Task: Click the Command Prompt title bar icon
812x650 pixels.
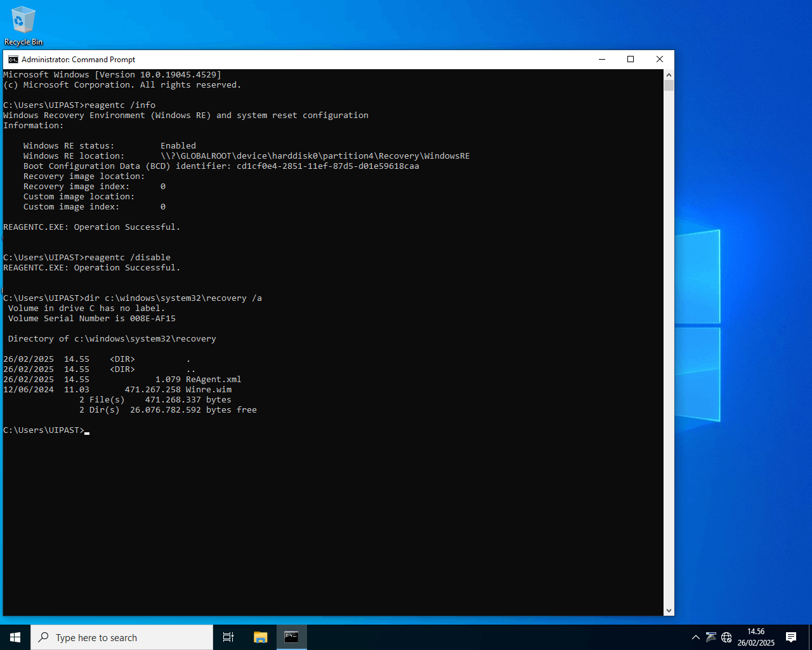Action: pos(13,59)
